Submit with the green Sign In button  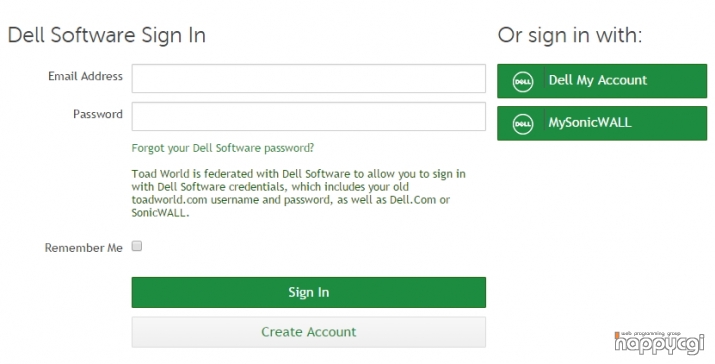coord(309,292)
